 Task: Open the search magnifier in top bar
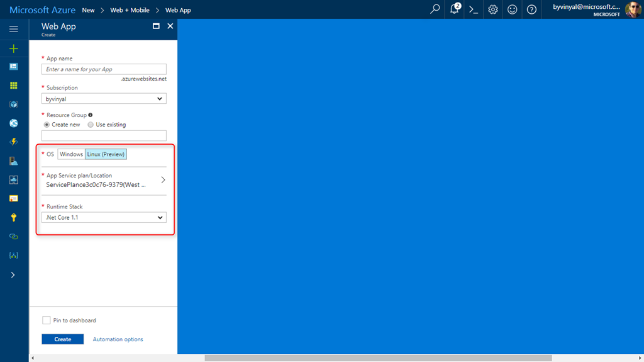click(435, 9)
